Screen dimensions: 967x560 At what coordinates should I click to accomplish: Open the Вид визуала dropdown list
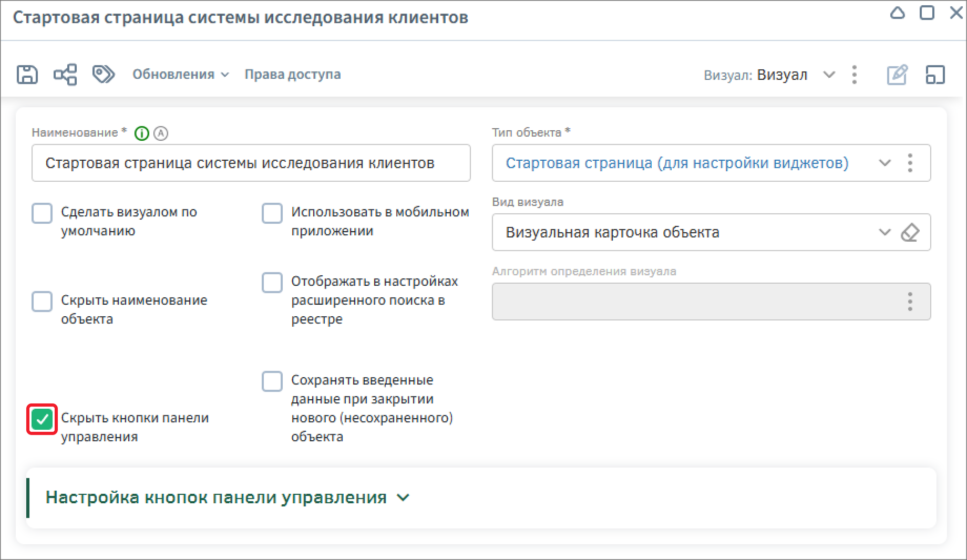(884, 232)
